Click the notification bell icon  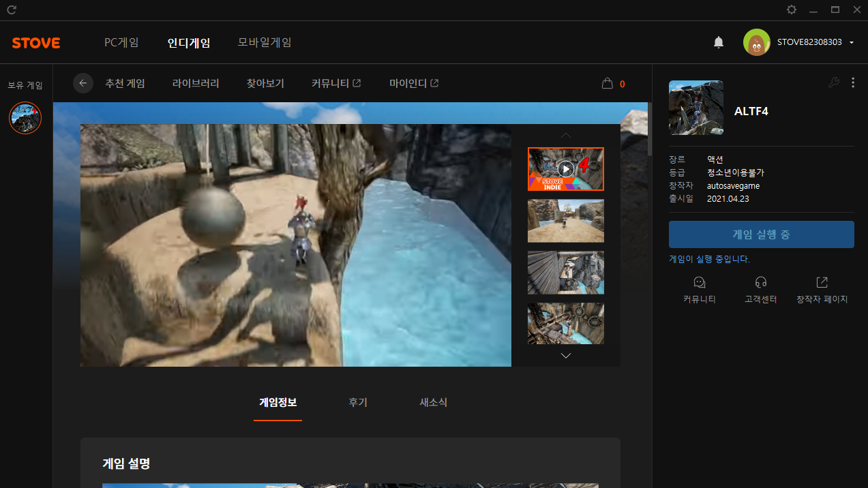click(718, 43)
